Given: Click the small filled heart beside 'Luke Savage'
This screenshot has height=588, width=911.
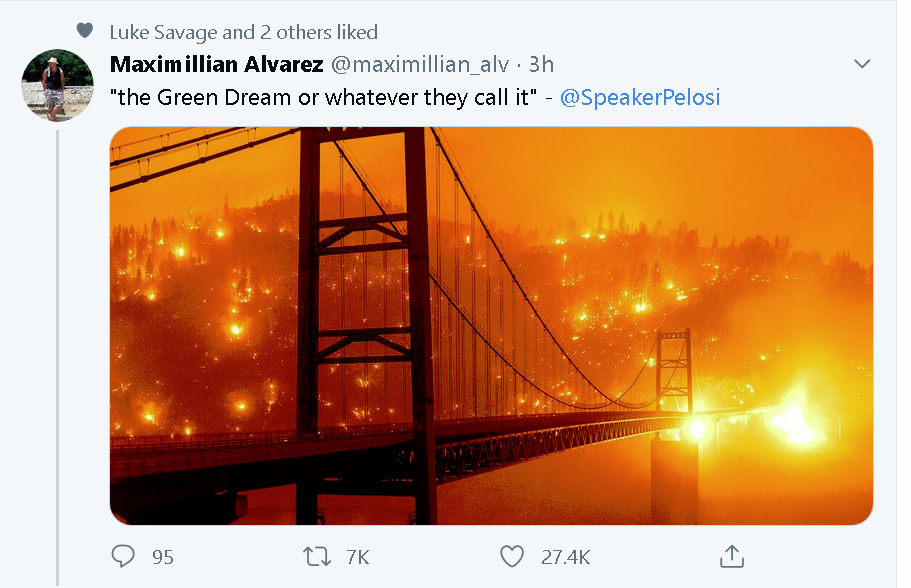Looking at the screenshot, I should coord(85,30).
